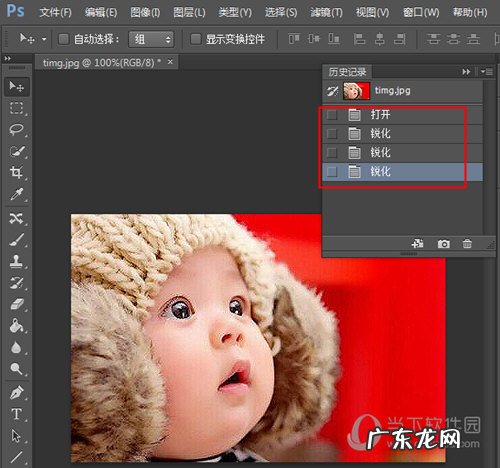The height and width of the screenshot is (468, 500).
Task: Open history panel flyout menu
Action: click(487, 72)
